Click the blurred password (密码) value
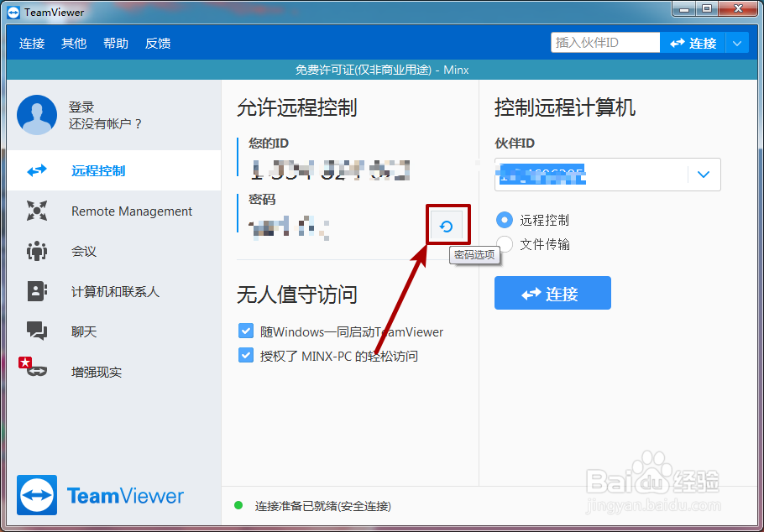Viewport: 764px width, 532px height. coord(289,227)
